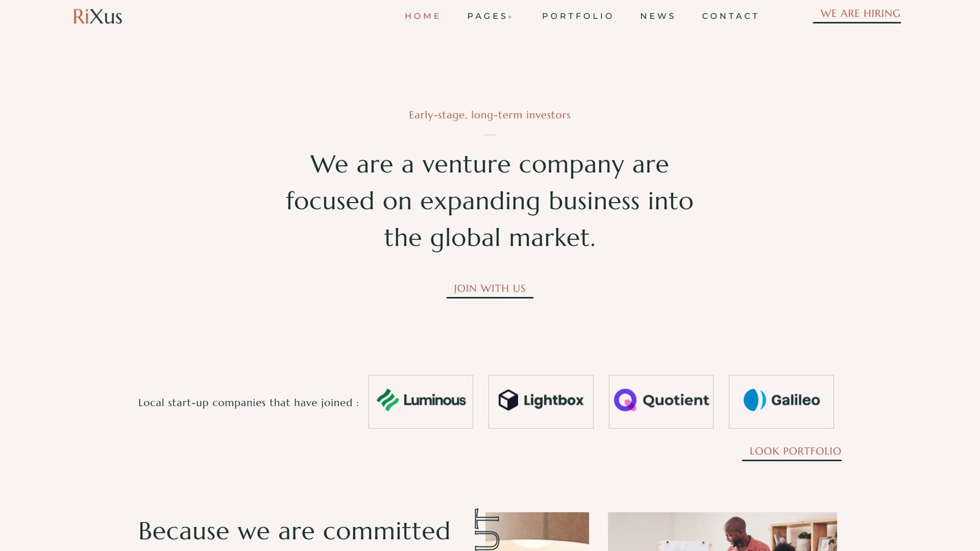Click the Luminous green leaf icon

point(388,400)
